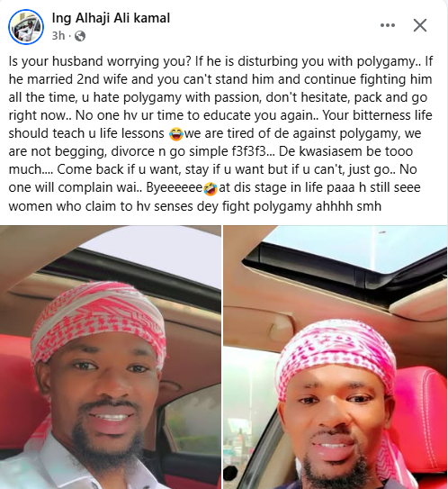Open the three-dot post options menu
The image size is (448, 489).
coord(388,25)
